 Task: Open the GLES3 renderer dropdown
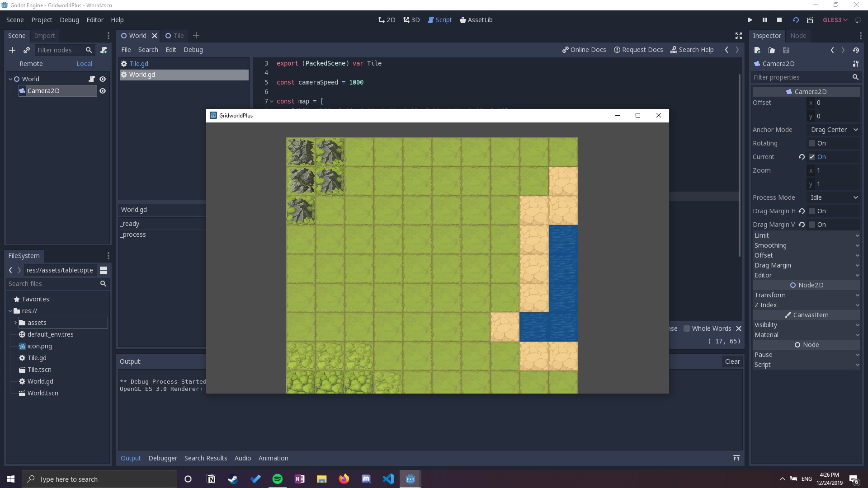(x=835, y=20)
